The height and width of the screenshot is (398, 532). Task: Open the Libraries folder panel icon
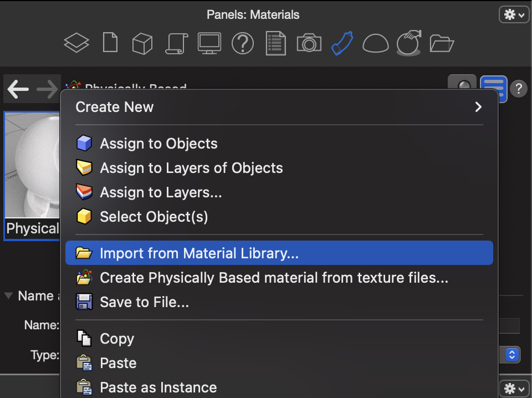tap(442, 43)
